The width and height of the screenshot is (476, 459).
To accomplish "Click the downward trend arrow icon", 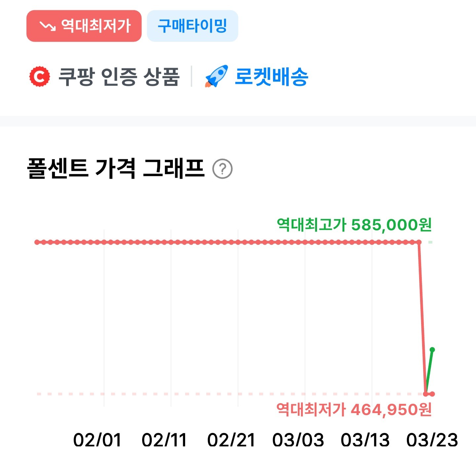I will tap(48, 26).
